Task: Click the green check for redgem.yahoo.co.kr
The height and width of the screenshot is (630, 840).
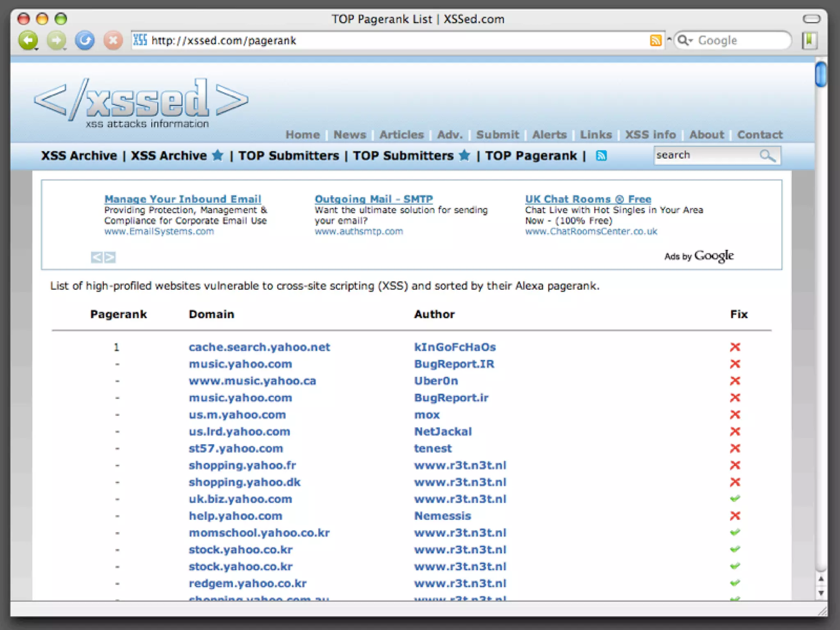Action: click(x=735, y=583)
